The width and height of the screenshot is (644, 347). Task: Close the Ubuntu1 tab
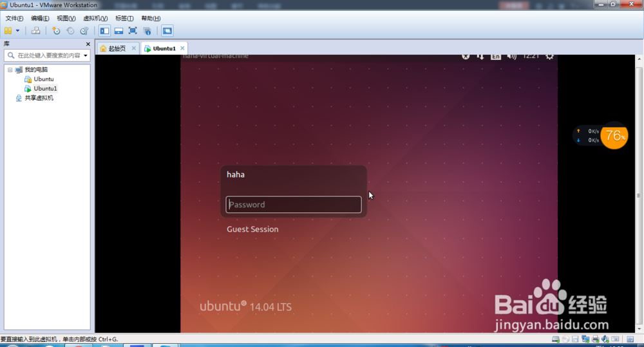point(182,48)
